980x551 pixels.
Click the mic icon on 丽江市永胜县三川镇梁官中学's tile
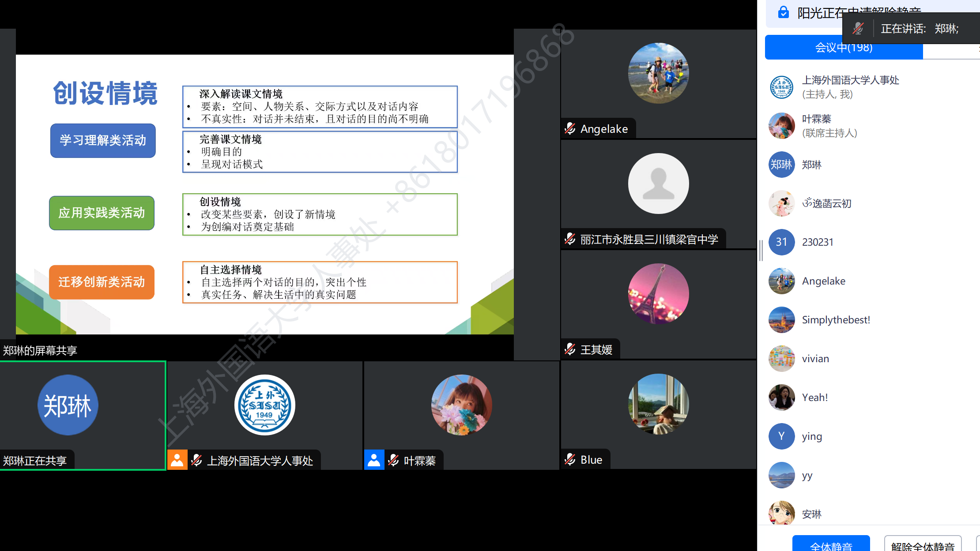point(570,239)
